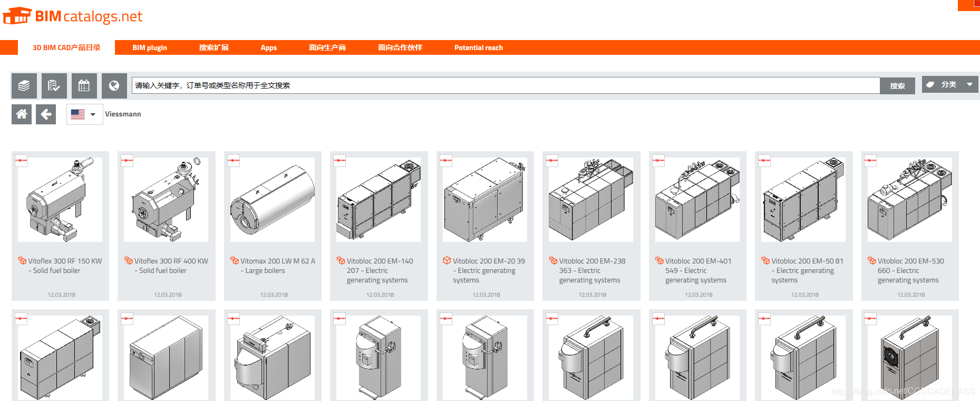Click Vitobloc 200 EM-20 39 thumbnail

coord(485,200)
